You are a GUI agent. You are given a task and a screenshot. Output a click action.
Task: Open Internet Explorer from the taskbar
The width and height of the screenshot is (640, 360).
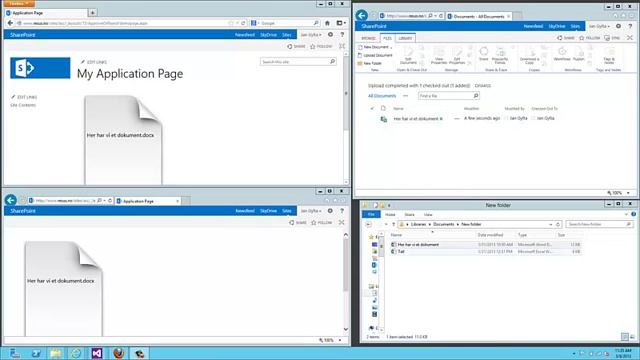coord(76,353)
